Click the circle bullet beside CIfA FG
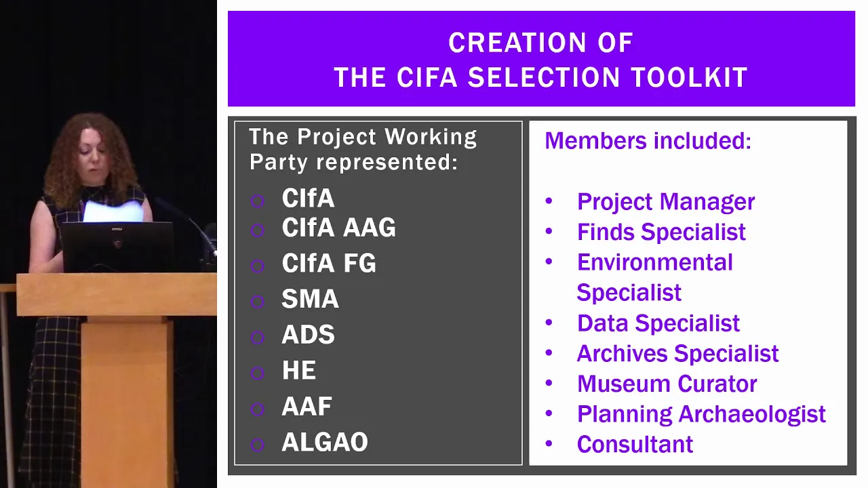The height and width of the screenshot is (488, 868). point(257,266)
